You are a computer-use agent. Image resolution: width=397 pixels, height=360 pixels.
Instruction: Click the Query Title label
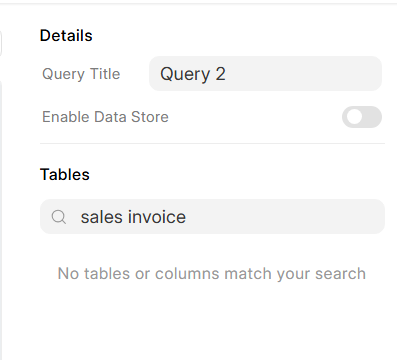(81, 74)
